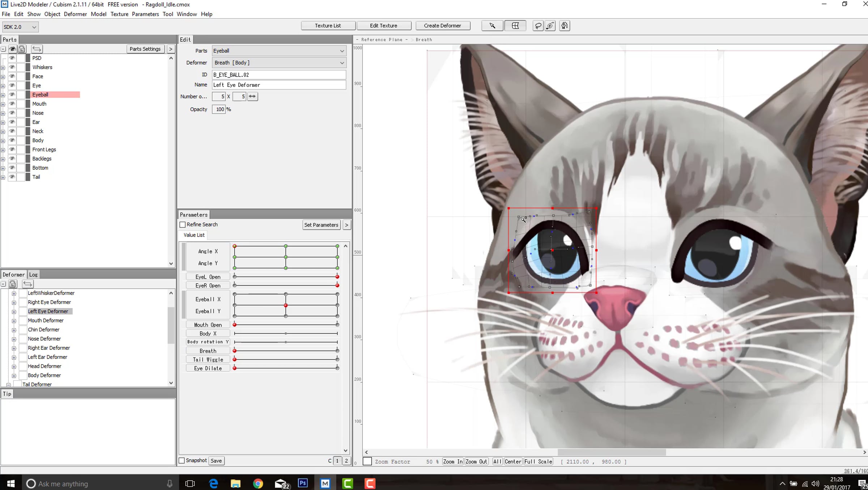This screenshot has width=868, height=490.
Task: Click the lock icon in Parts panel toolbar
Action: 22,49
